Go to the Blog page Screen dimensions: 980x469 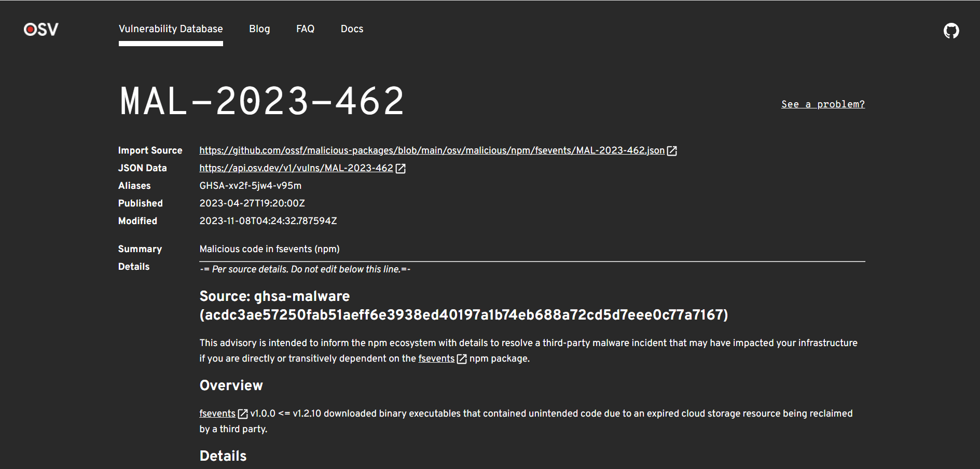[x=259, y=29]
